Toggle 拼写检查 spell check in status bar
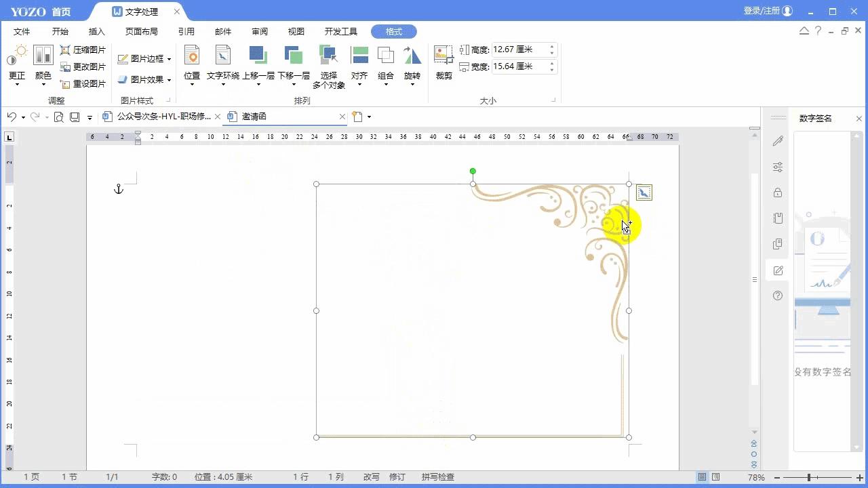 pyautogui.click(x=437, y=477)
